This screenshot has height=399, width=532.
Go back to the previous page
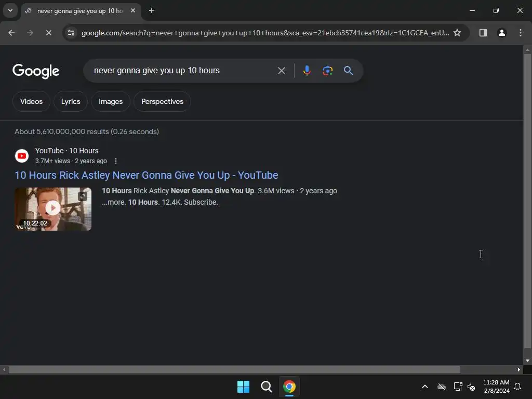click(x=11, y=33)
